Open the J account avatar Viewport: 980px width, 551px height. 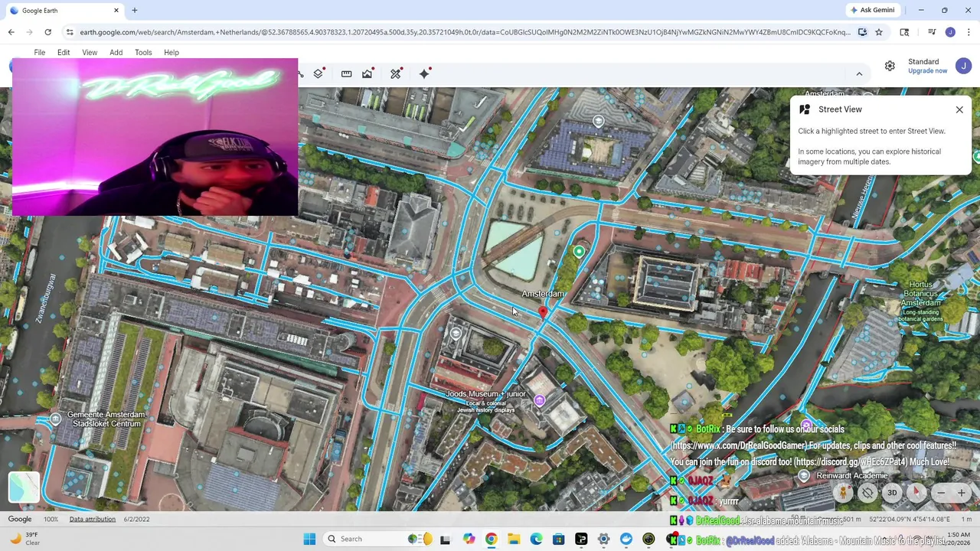click(963, 67)
